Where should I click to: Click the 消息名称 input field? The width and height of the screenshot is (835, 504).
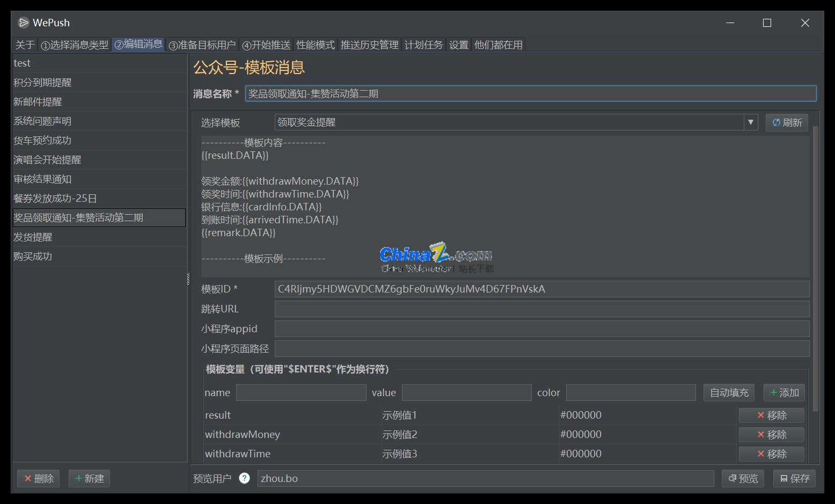click(x=531, y=93)
